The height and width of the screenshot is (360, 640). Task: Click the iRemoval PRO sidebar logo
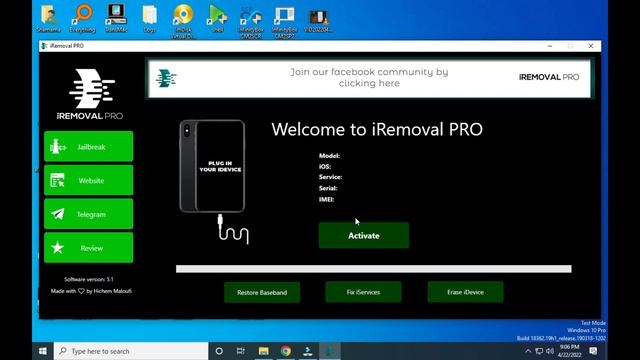coord(90,94)
